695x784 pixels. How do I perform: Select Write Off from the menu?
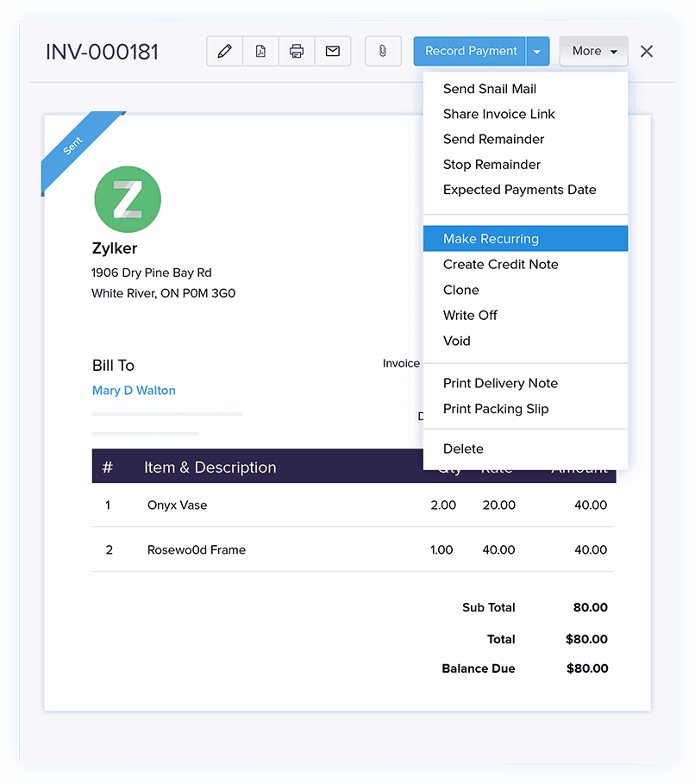(470, 315)
